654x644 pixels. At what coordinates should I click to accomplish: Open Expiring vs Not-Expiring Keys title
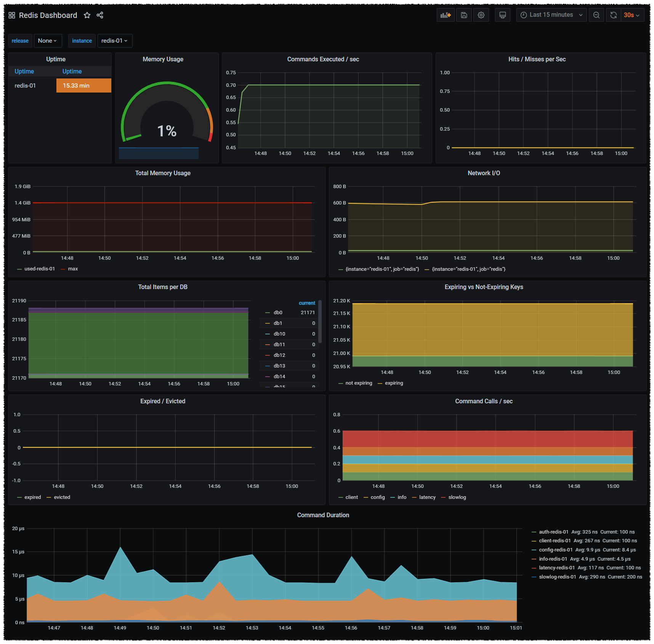484,287
